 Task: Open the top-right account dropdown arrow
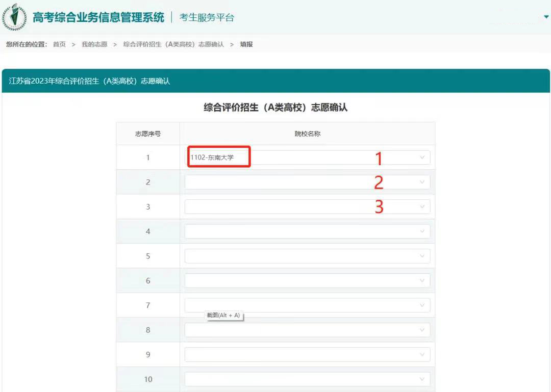546,17
